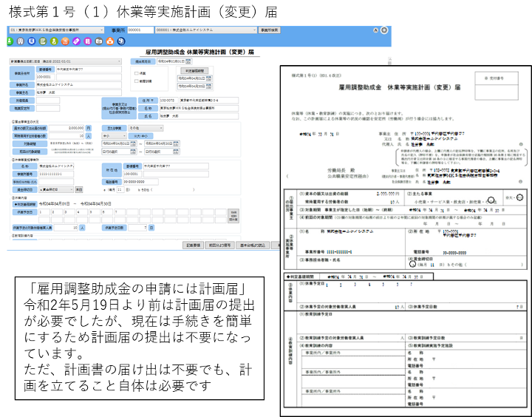Click the magenta calculator toolbar icon
The width and height of the screenshot is (532, 417).
click(x=87, y=41)
